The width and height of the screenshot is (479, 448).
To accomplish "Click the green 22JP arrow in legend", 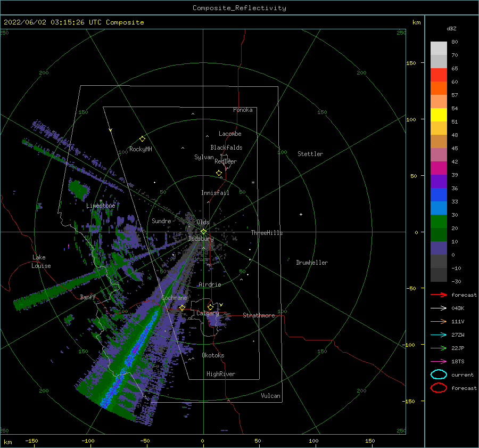I will (x=439, y=348).
